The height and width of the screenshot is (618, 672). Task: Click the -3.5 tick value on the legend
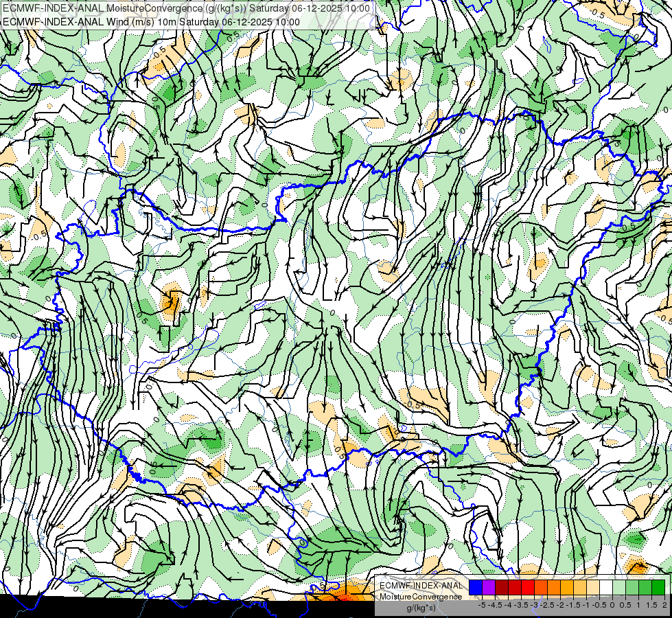pyautogui.click(x=521, y=605)
